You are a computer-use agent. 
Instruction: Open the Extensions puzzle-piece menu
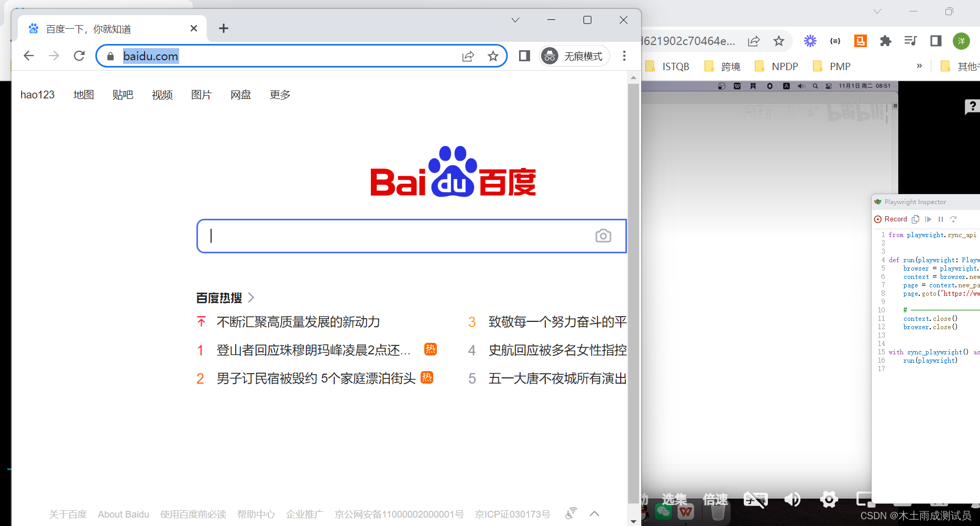(x=886, y=41)
